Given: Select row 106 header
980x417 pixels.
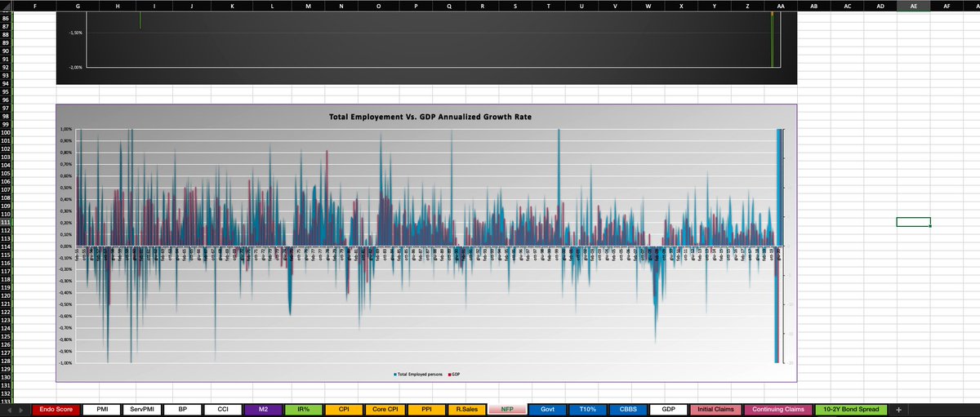Looking at the screenshot, I should click(x=6, y=181).
